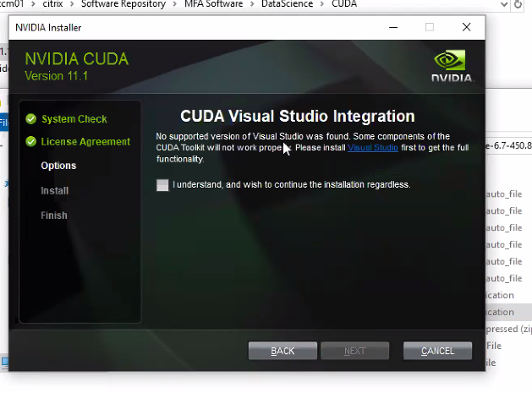Click the BACK button
532x393 pixels.
(282, 351)
